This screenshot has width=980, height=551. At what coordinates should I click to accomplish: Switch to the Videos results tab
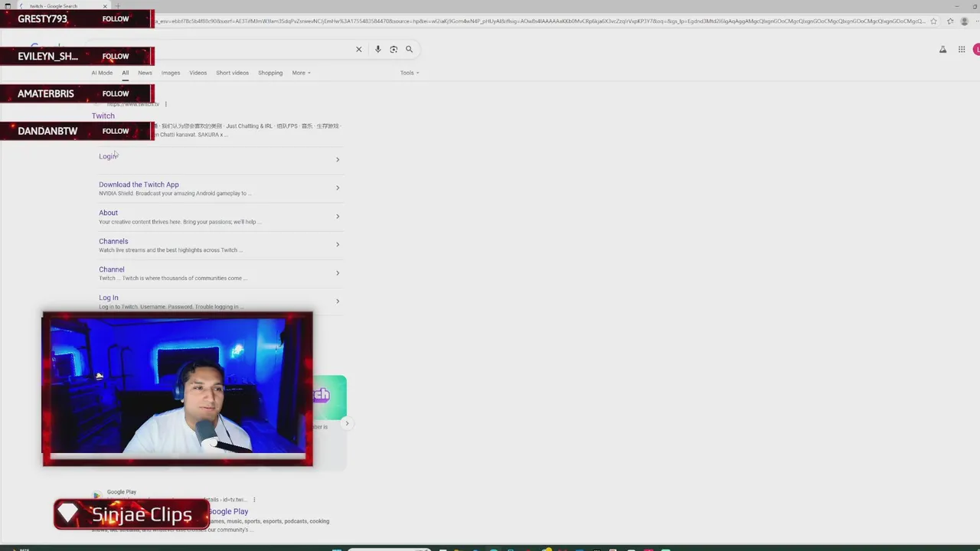click(198, 73)
